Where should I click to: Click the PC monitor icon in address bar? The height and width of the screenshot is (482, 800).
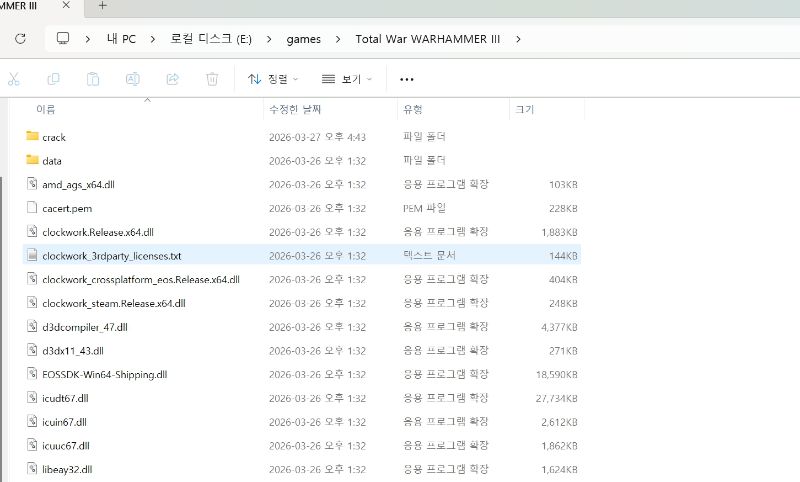(63, 39)
